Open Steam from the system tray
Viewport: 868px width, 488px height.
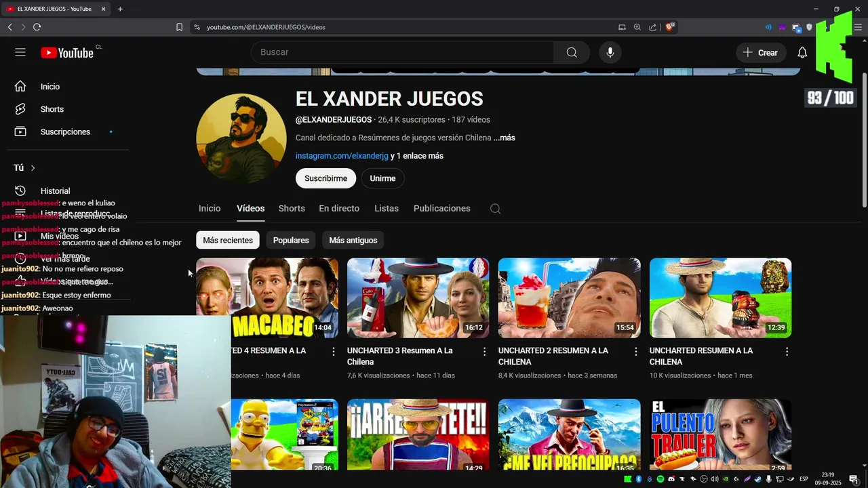coord(758,479)
